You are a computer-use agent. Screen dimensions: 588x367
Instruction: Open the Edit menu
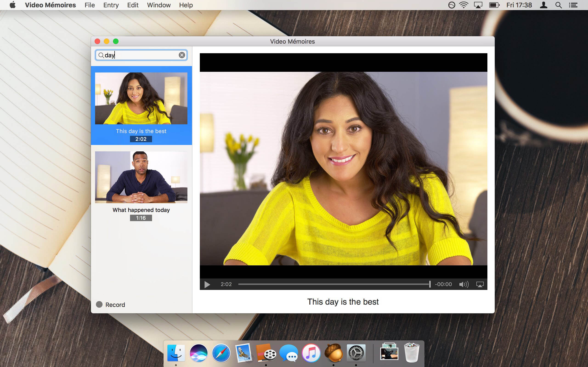133,5
